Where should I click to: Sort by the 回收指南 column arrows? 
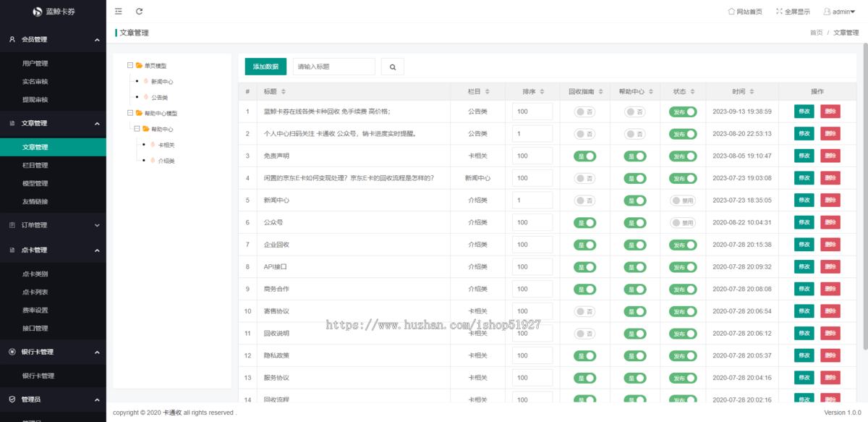(601, 92)
